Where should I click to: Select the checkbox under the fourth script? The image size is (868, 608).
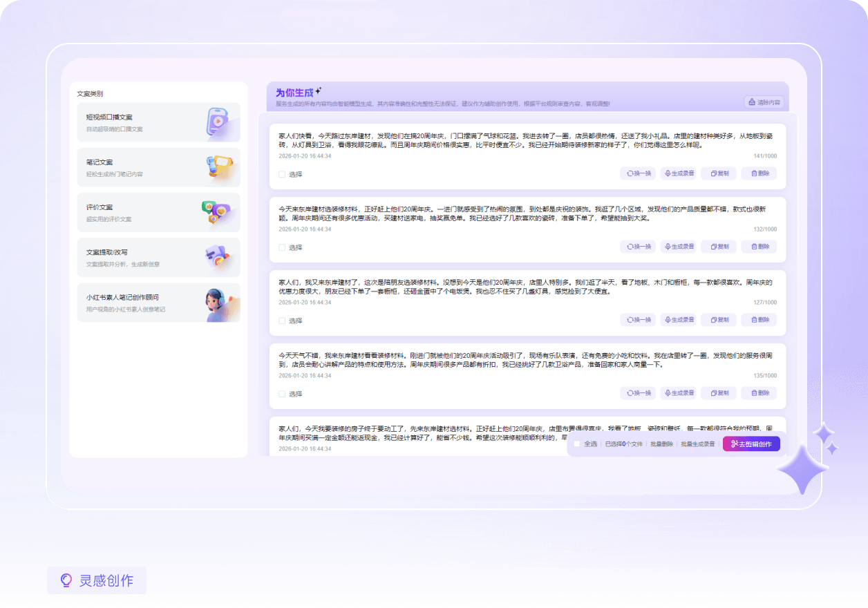(x=282, y=395)
